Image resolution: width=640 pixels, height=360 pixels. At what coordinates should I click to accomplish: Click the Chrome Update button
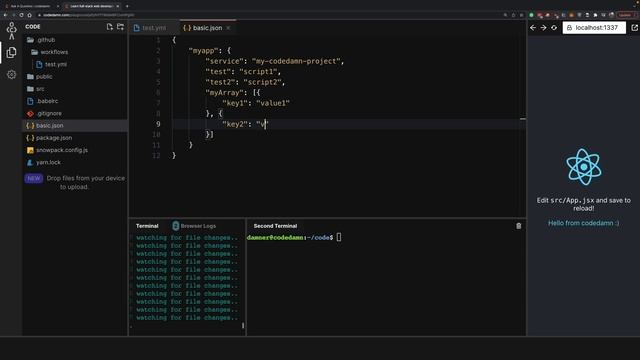click(x=626, y=15)
